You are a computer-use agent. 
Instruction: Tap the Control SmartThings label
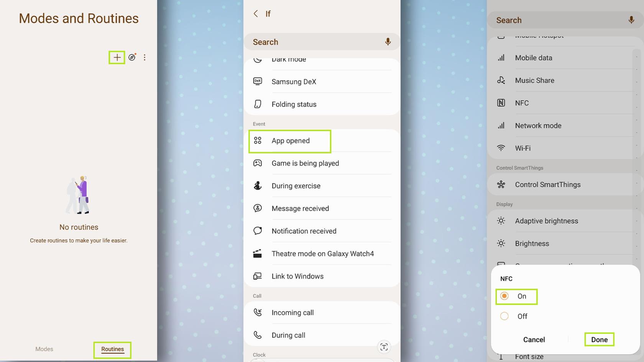pyautogui.click(x=548, y=185)
